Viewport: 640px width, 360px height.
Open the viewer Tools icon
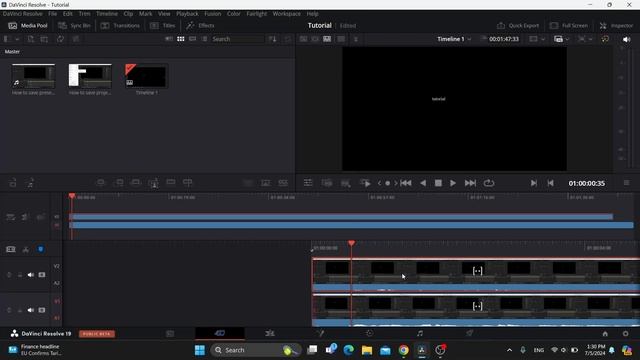308,183
